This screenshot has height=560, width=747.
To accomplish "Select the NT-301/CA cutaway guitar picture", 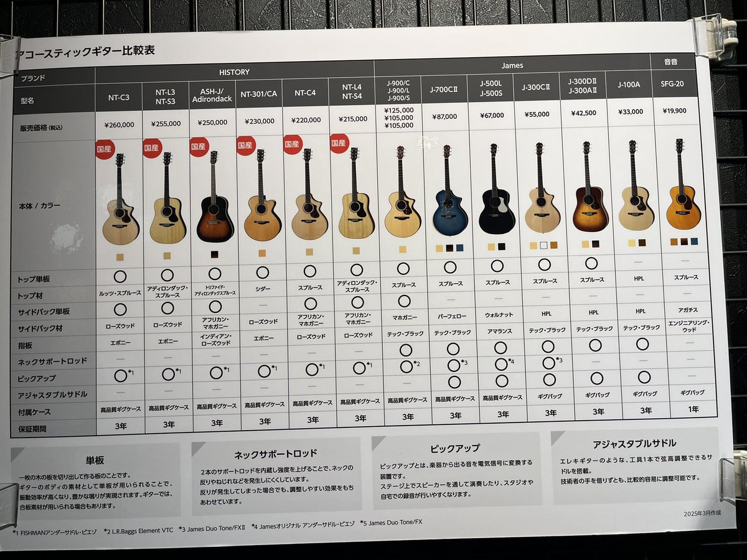I will pyautogui.click(x=261, y=195).
